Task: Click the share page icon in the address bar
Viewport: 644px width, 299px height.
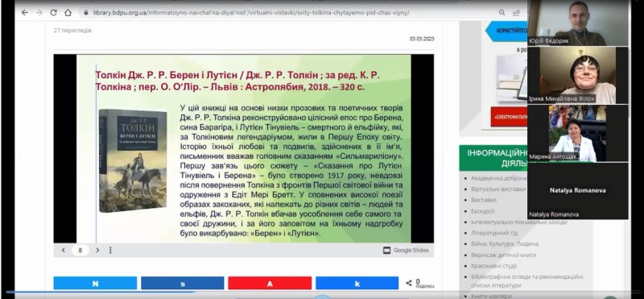Action: [x=516, y=13]
